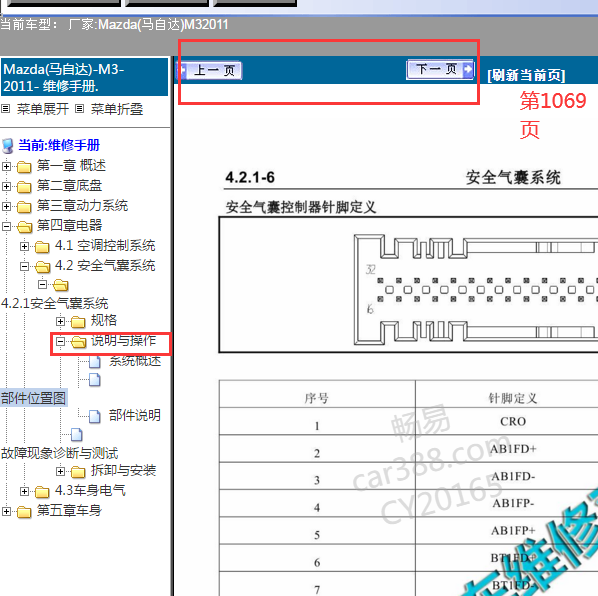Open 故障现象诊断与测试 page

(59, 453)
